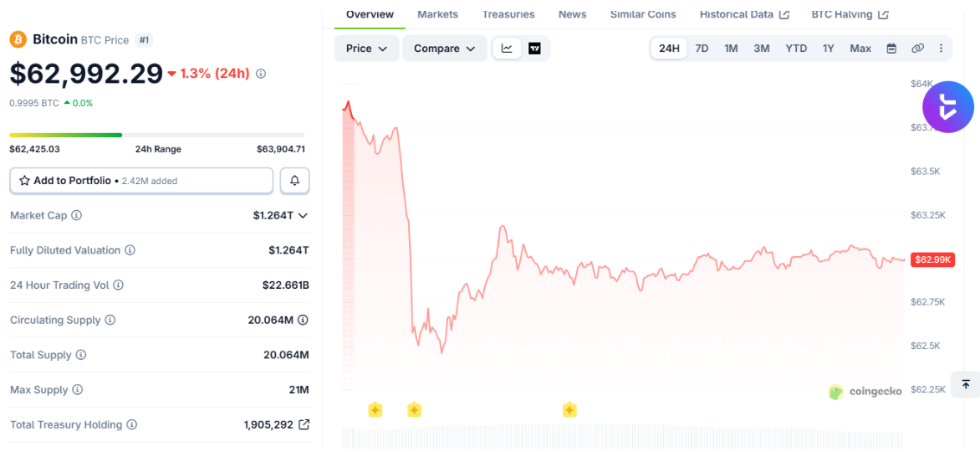Copy chart link icon
Image resolution: width=980 pixels, height=452 pixels.
click(x=917, y=49)
